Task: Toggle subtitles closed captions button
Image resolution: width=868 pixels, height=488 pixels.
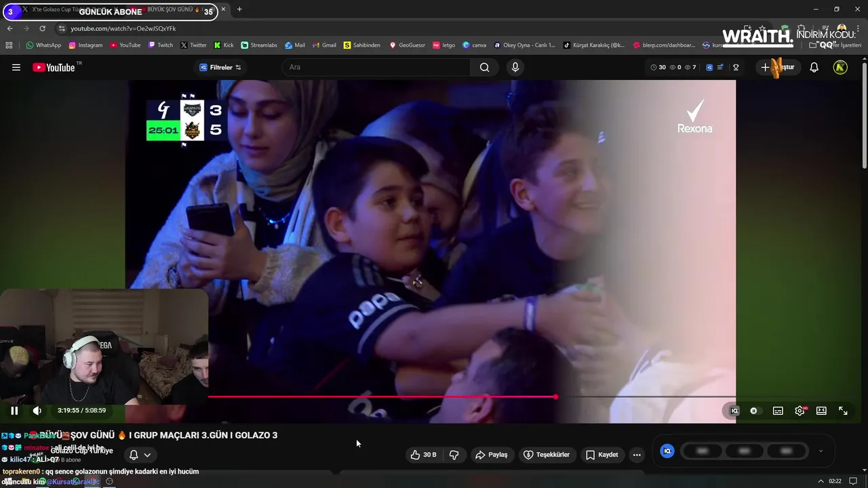Action: point(778,411)
